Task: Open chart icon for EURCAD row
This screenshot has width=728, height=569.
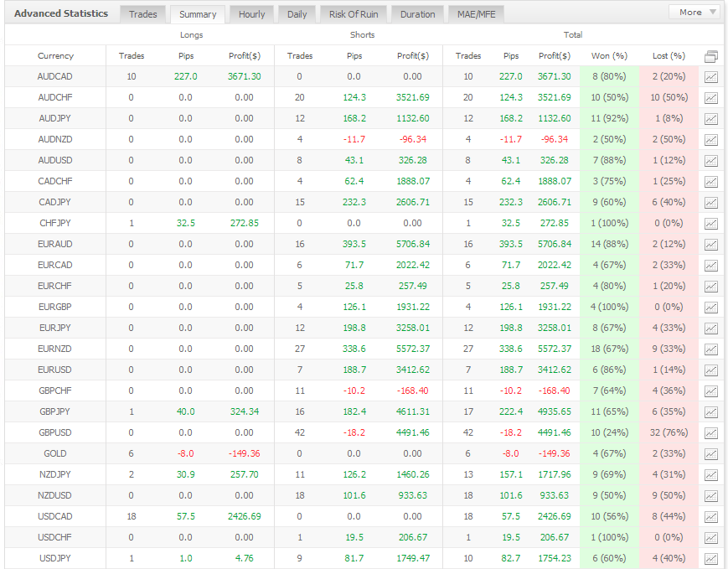Action: click(x=710, y=265)
